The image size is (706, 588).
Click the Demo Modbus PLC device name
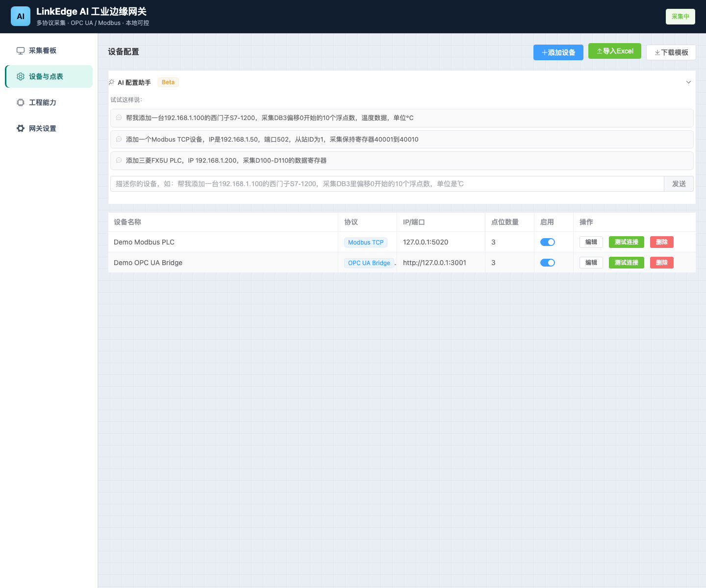point(144,242)
